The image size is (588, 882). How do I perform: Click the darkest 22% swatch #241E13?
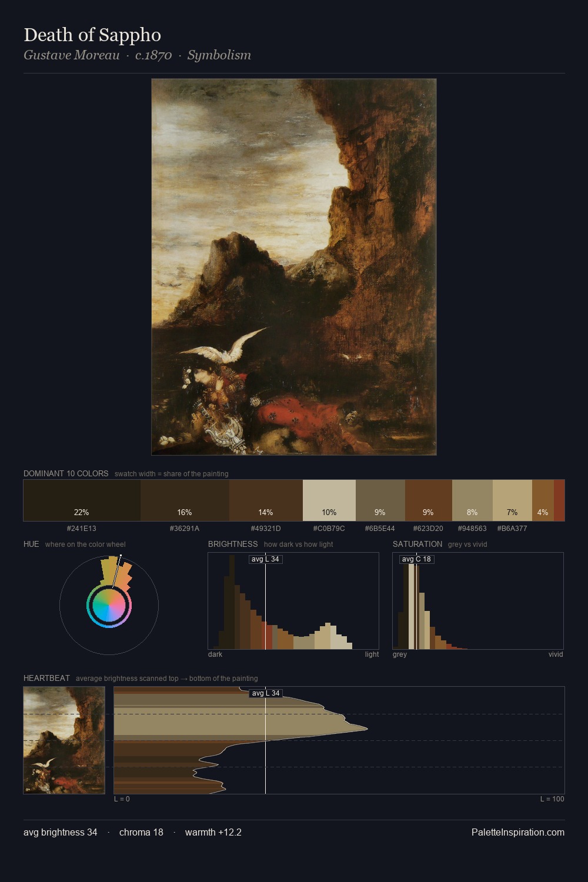[x=82, y=500]
